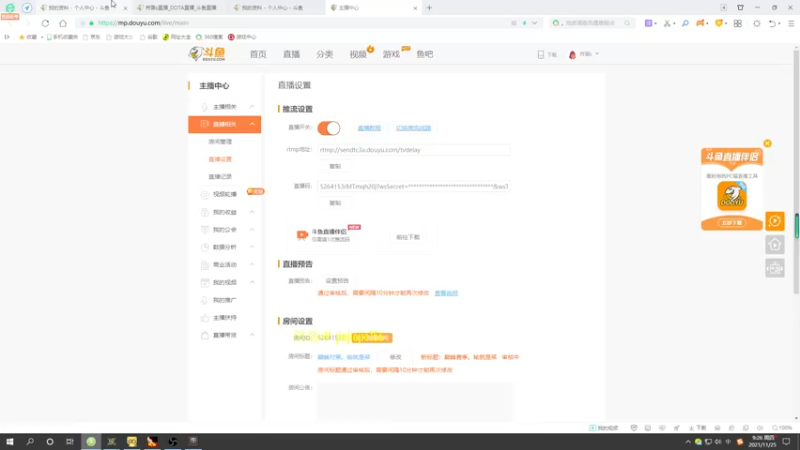Click the gray robot floating side button
Image resolution: width=800 pixels, height=450 pixels.
point(774,268)
